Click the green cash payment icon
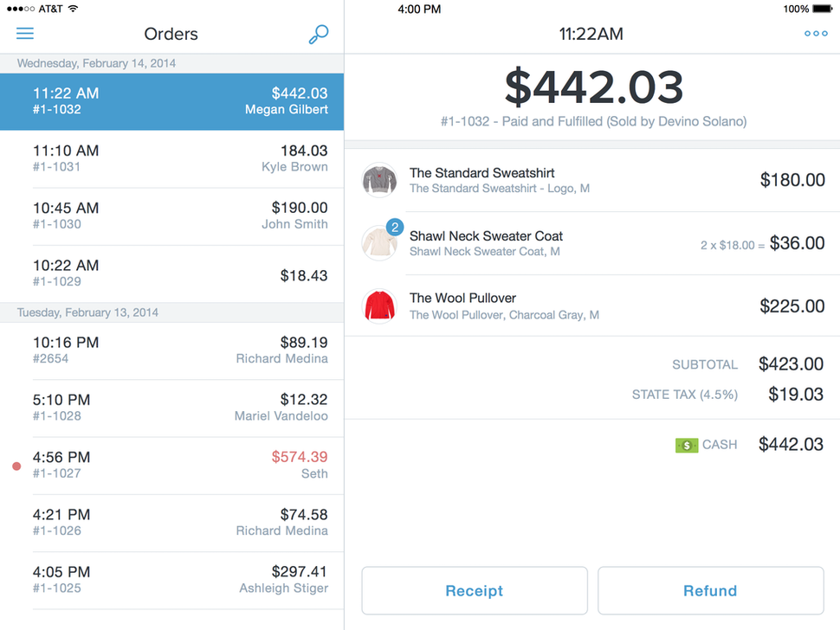Screen dimensions: 840x630 pos(687,444)
